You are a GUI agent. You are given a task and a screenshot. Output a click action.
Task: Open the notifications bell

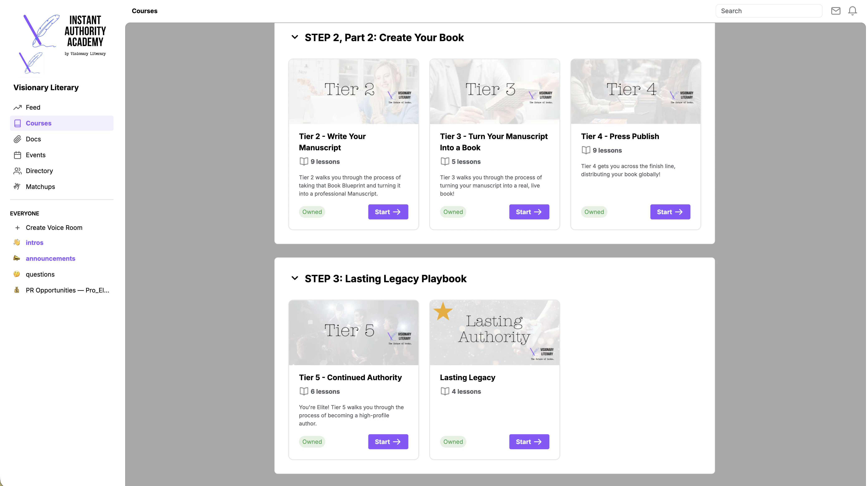click(852, 11)
